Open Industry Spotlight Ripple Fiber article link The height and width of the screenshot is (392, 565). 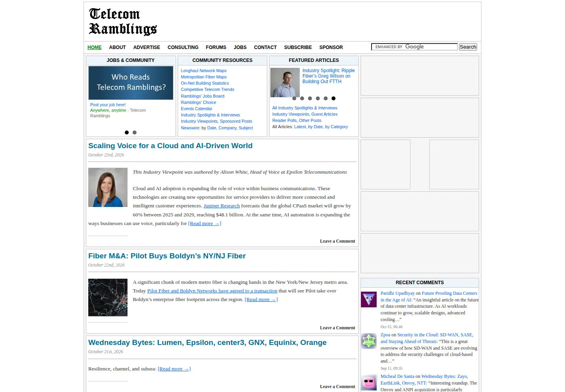(x=328, y=76)
